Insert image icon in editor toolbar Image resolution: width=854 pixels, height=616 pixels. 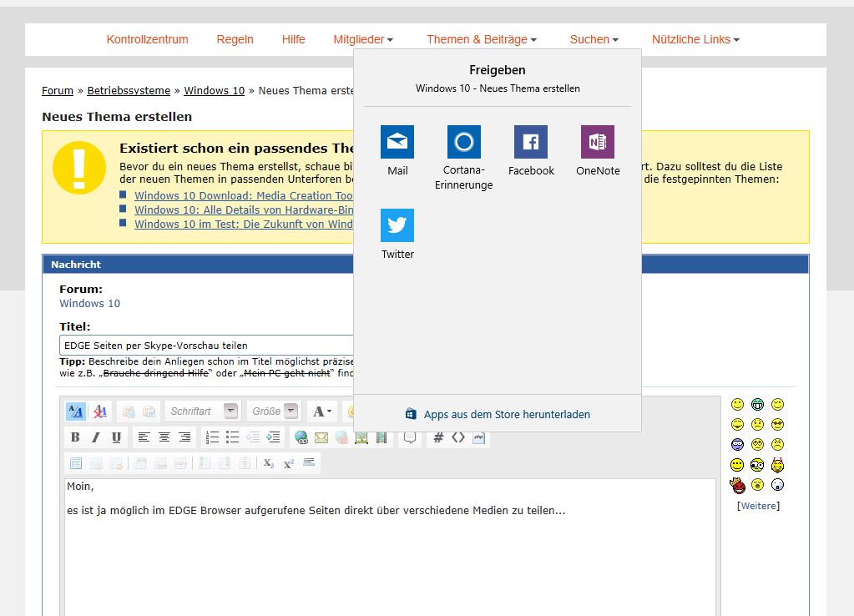(361, 437)
